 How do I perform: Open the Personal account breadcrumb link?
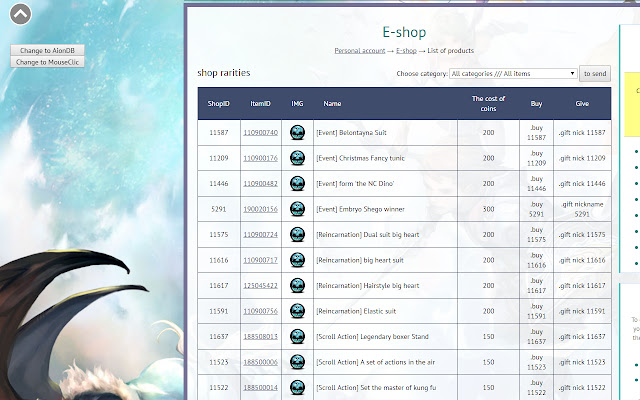pyautogui.click(x=360, y=51)
